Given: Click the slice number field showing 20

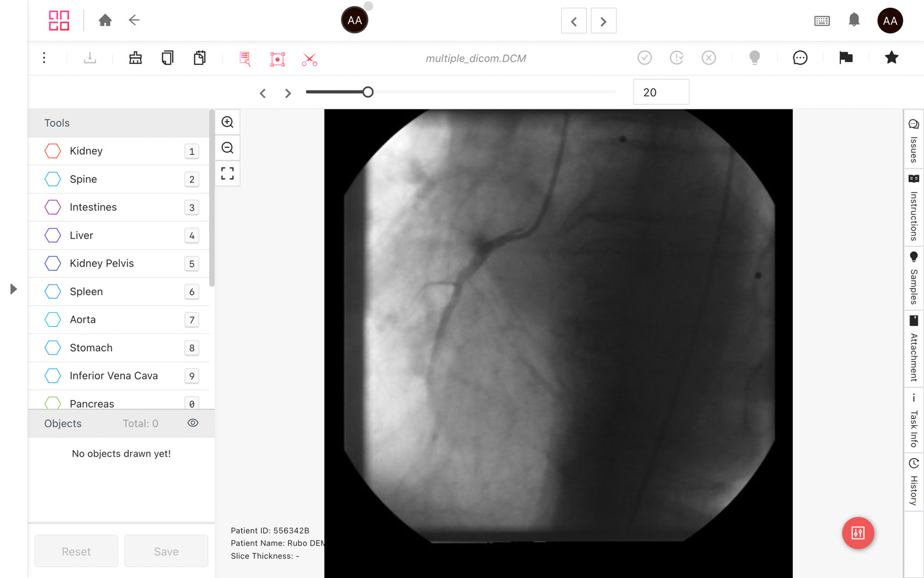Looking at the screenshot, I should [661, 92].
